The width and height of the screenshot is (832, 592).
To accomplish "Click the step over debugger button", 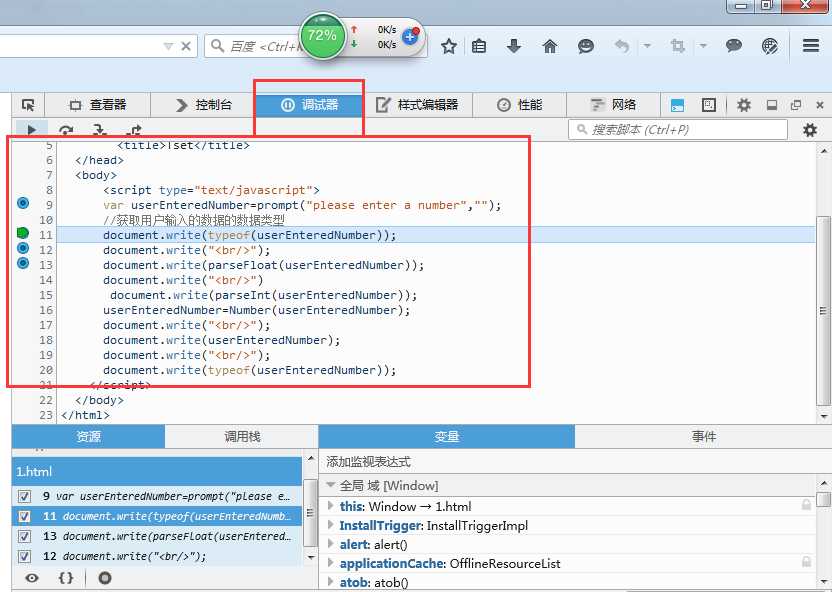I will [x=66, y=130].
